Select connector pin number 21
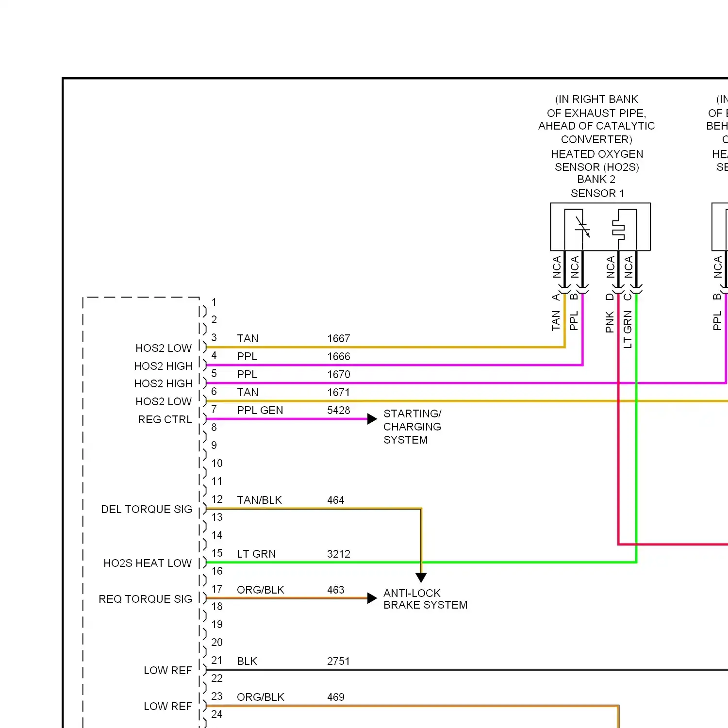Screen dimensions: 728x728 pos(217,661)
